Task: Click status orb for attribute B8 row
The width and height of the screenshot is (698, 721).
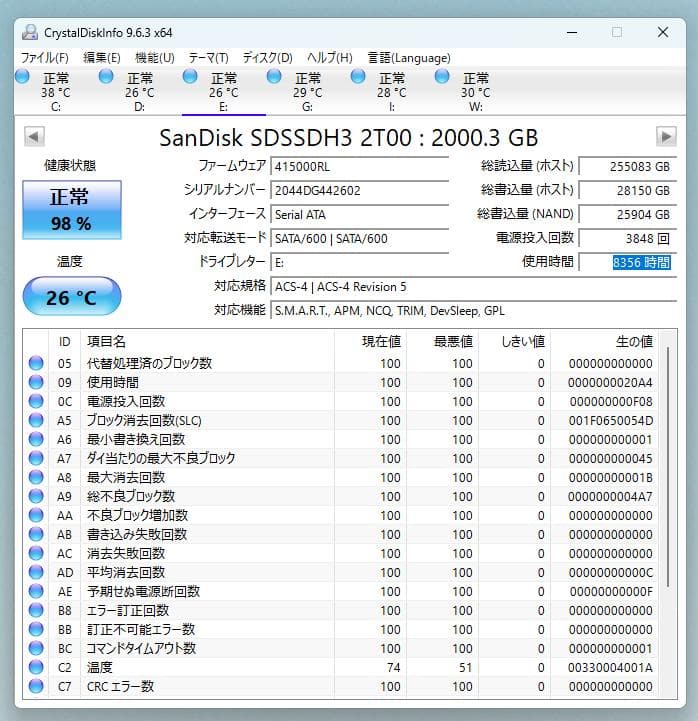Action: point(36,610)
